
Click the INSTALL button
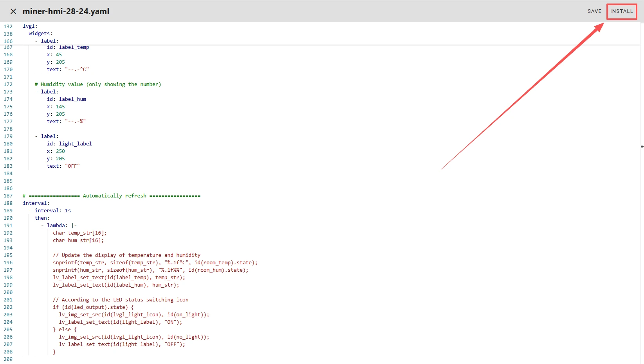pyautogui.click(x=621, y=11)
